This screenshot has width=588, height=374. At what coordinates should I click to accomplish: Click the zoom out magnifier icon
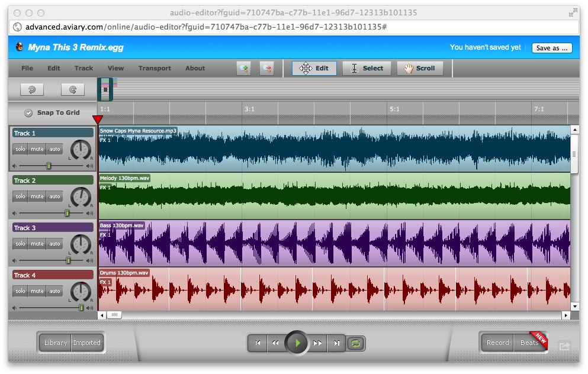click(266, 69)
